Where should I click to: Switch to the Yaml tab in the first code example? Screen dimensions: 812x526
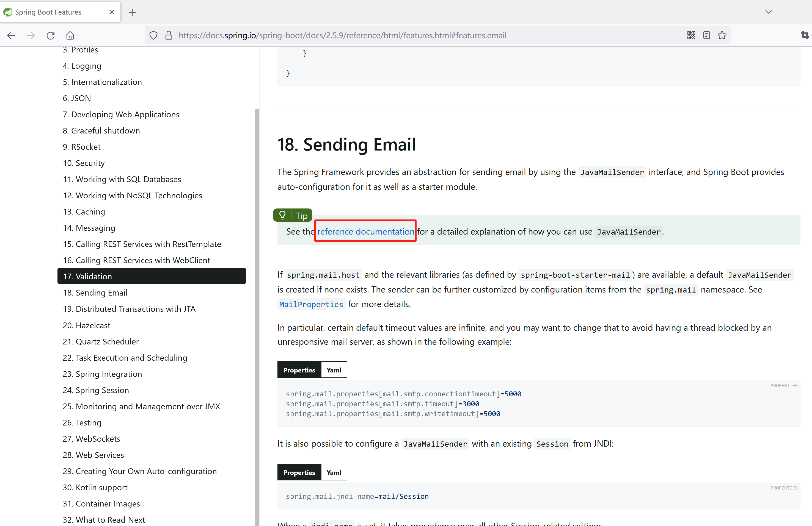coord(334,369)
